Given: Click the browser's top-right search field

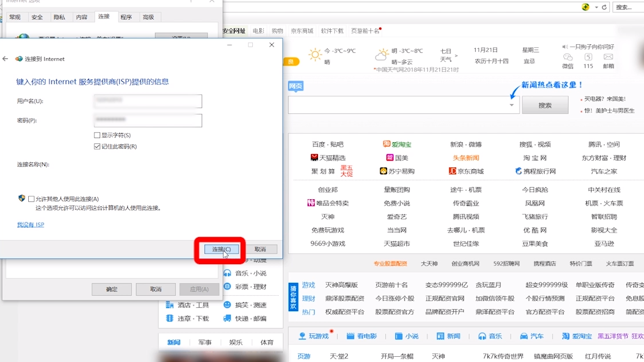Looking at the screenshot, I should coord(628,7).
